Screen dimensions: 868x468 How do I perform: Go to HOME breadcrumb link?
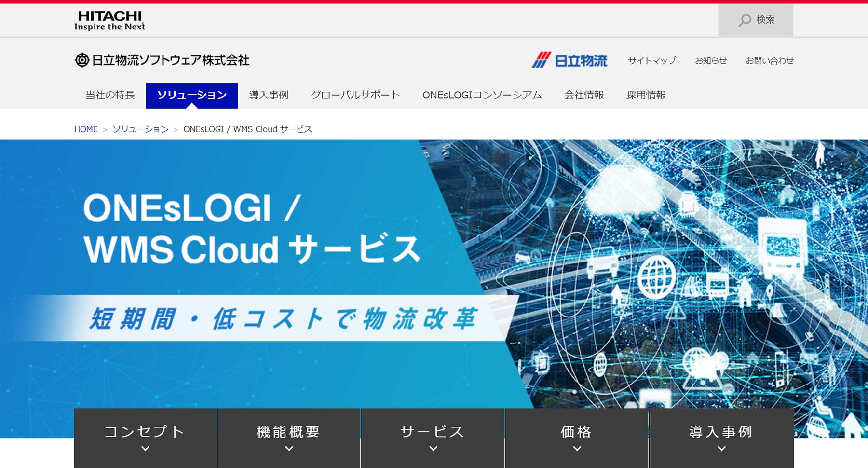click(86, 129)
